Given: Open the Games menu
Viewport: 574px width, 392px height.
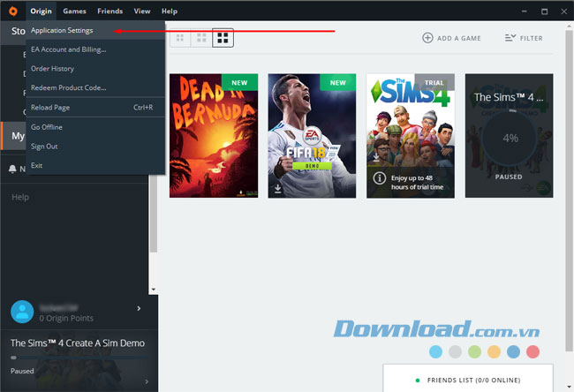Looking at the screenshot, I should pos(74,11).
